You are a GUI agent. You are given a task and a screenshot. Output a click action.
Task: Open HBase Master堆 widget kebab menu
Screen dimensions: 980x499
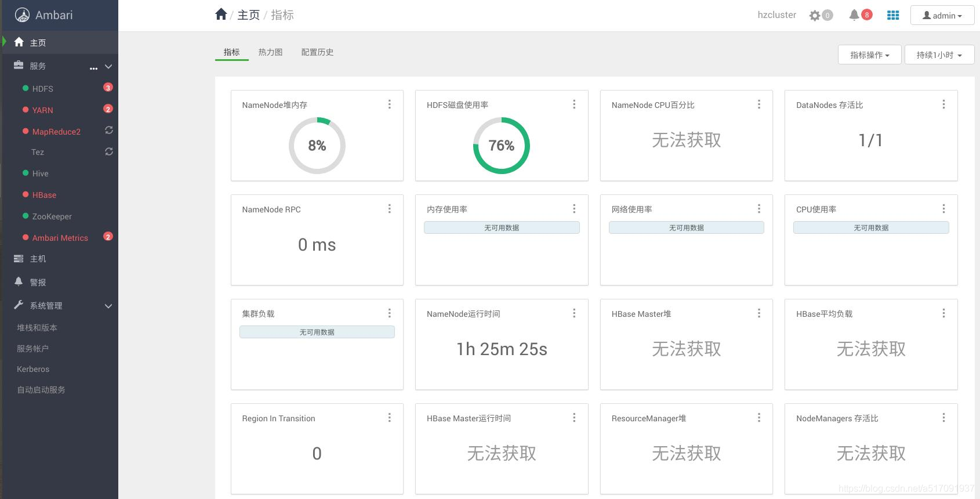pos(758,313)
